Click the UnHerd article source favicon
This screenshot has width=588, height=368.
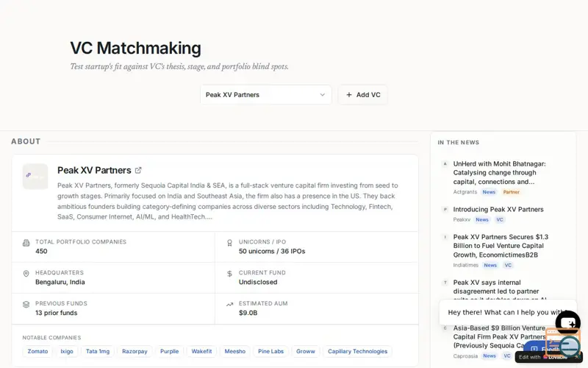pos(445,163)
